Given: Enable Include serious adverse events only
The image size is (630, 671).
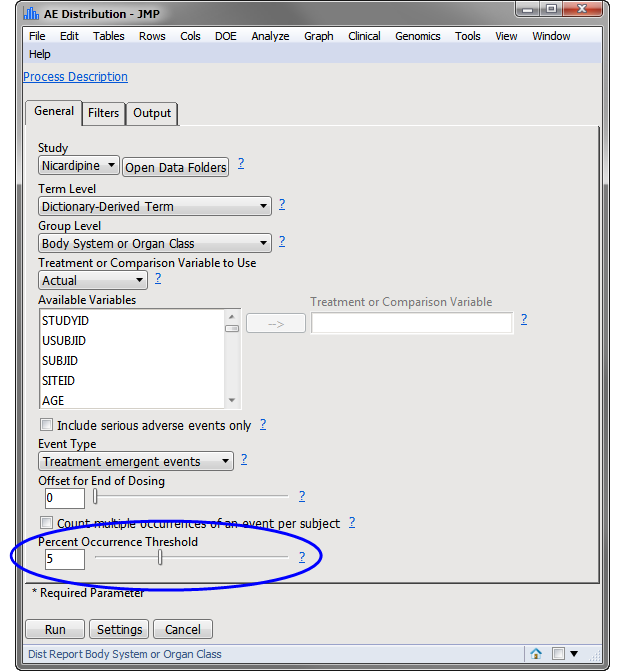Looking at the screenshot, I should [x=46, y=425].
